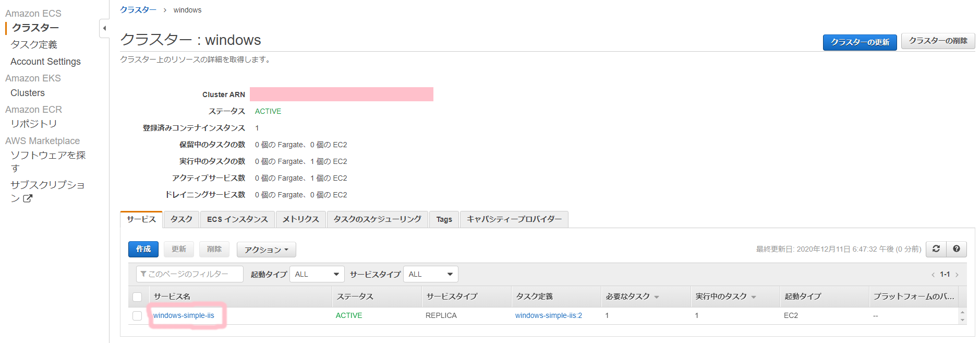The height and width of the screenshot is (343, 980).
Task: Click the green ACTIVE cluster status value
Action: point(268,111)
